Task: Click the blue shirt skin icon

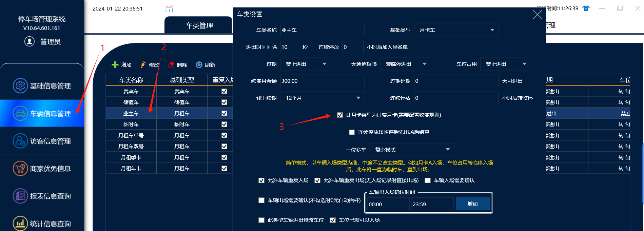Action: [x=586, y=8]
